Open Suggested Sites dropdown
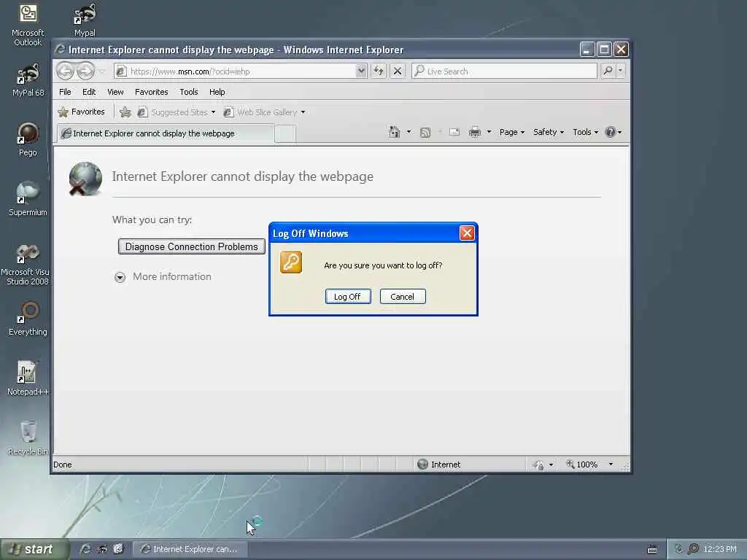 [x=177, y=112]
